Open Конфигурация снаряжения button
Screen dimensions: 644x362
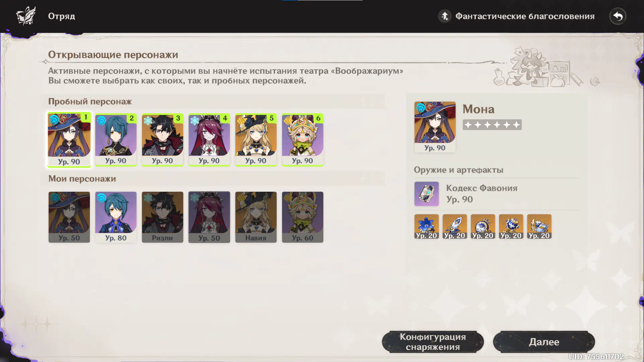(433, 342)
